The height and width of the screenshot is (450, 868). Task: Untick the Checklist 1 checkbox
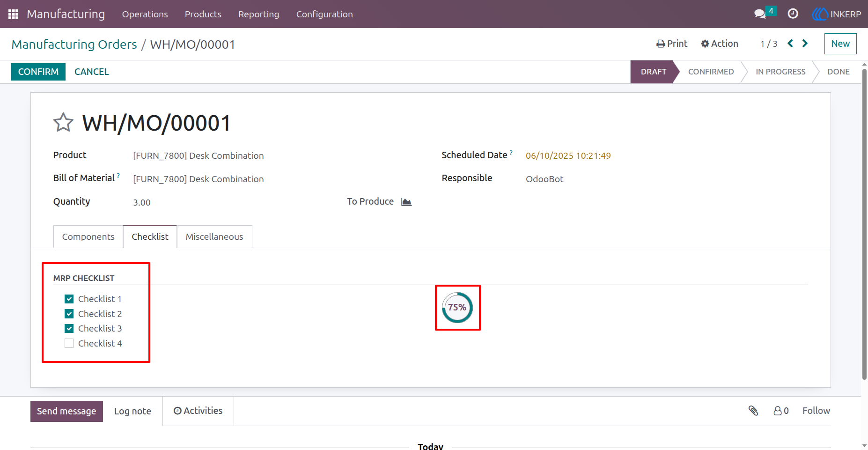[x=69, y=299]
